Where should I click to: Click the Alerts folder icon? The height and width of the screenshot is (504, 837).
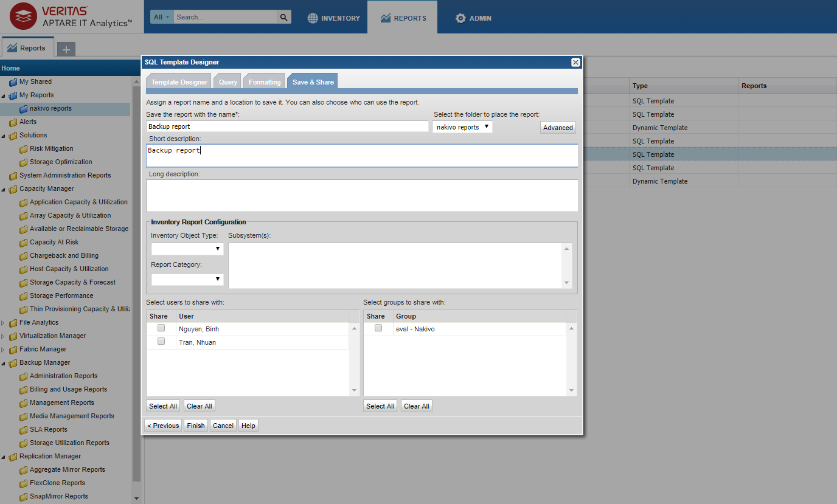(13, 122)
